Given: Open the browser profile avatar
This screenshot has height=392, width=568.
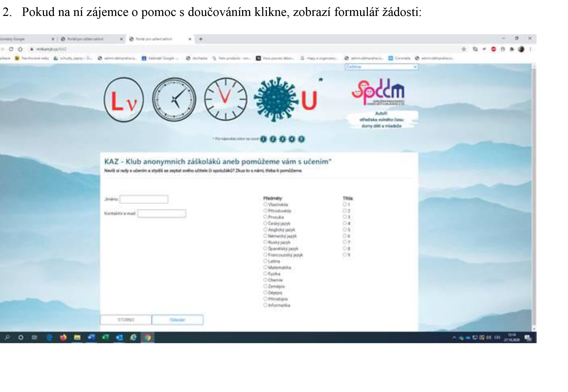Looking at the screenshot, I should click(521, 49).
